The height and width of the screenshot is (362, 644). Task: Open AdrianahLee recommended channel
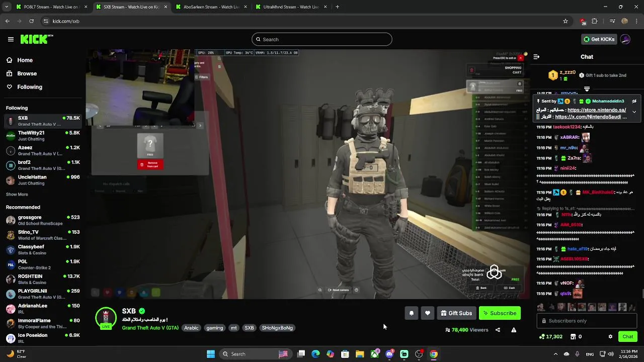tap(43, 309)
